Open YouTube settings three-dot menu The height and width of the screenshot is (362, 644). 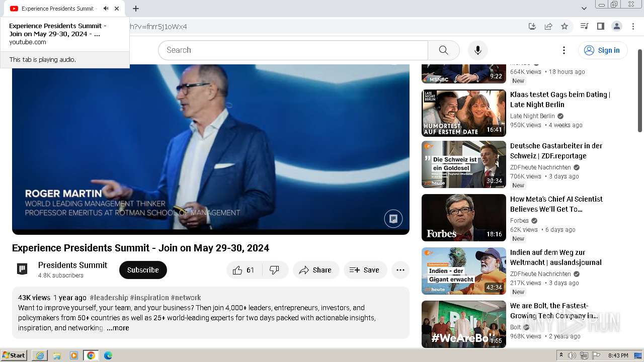[x=564, y=50]
